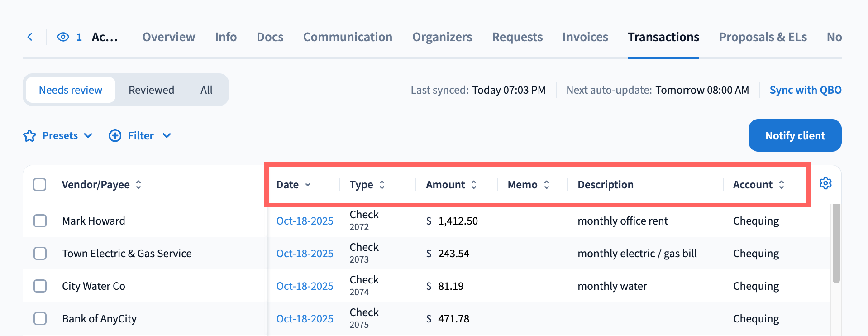
Task: Sort by Memo column arrows
Action: tap(547, 185)
